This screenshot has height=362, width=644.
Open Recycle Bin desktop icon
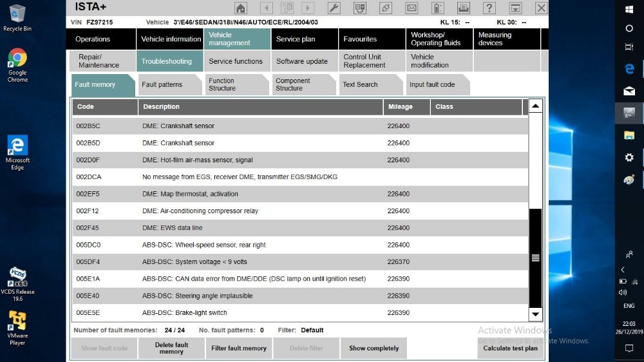coord(17,18)
